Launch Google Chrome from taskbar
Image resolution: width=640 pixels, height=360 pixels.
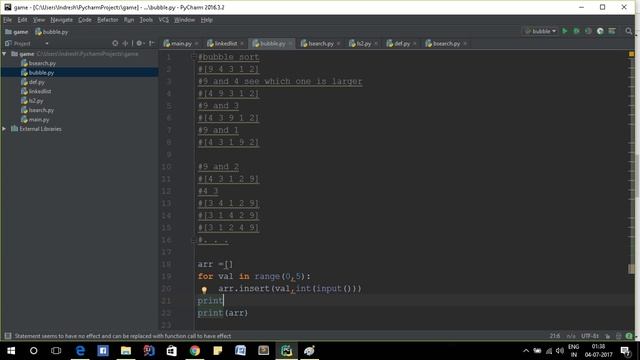click(195, 351)
